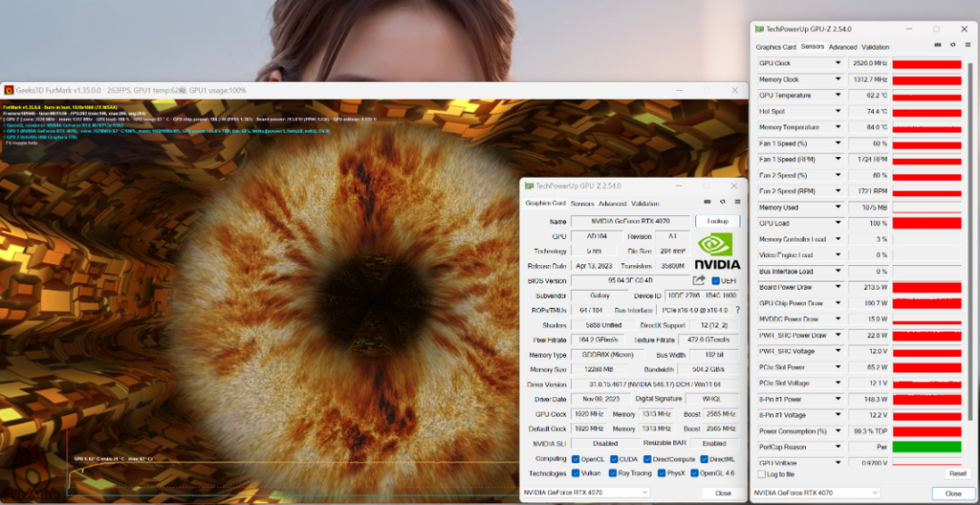
Task: Toggle the OpenCL checkbox
Action: point(575,460)
